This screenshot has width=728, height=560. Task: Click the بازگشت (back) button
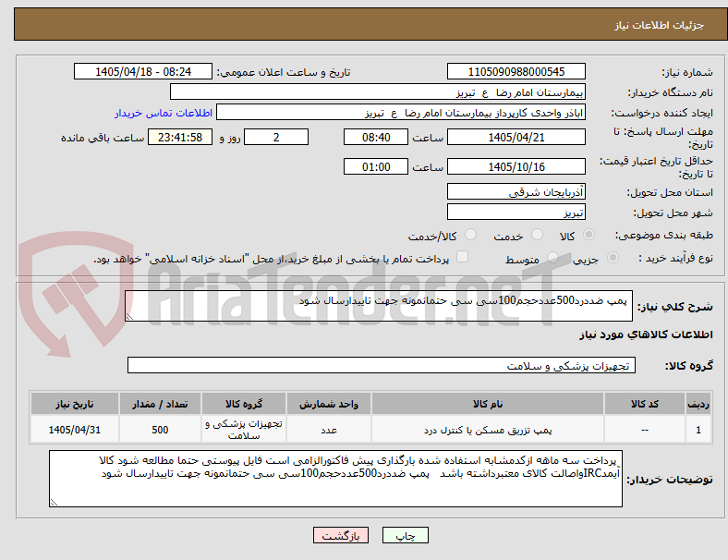pyautogui.click(x=341, y=535)
